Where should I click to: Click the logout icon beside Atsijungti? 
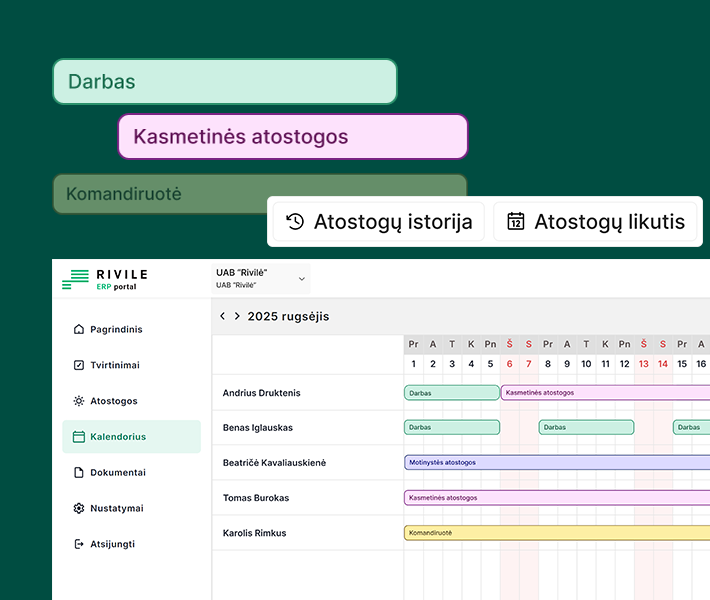tap(79, 544)
